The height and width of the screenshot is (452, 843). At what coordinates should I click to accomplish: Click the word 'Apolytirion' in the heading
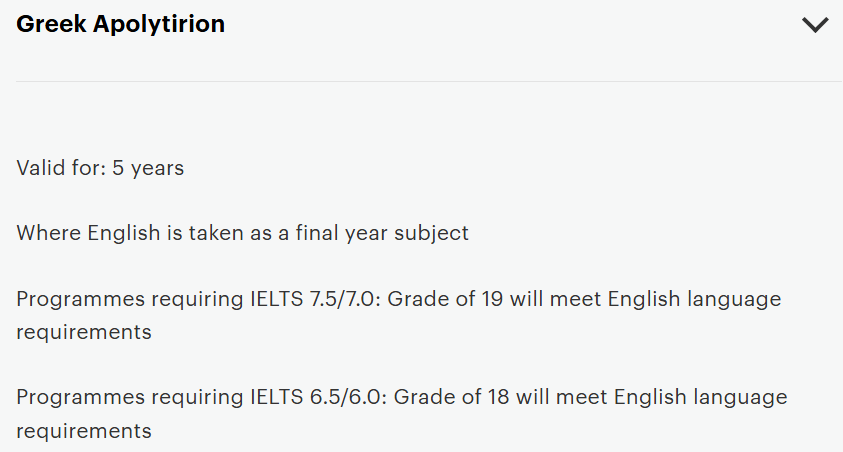coord(158,25)
